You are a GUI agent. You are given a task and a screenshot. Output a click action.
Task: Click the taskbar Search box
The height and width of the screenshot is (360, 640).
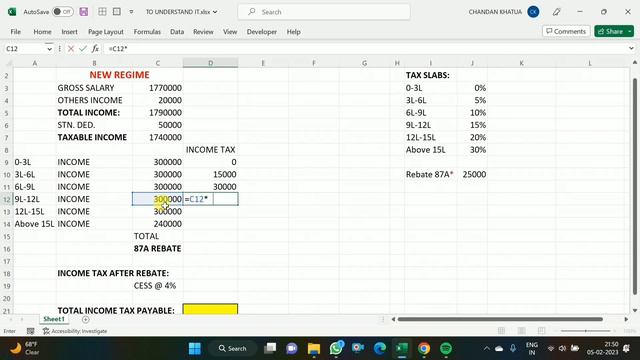pos(233,348)
